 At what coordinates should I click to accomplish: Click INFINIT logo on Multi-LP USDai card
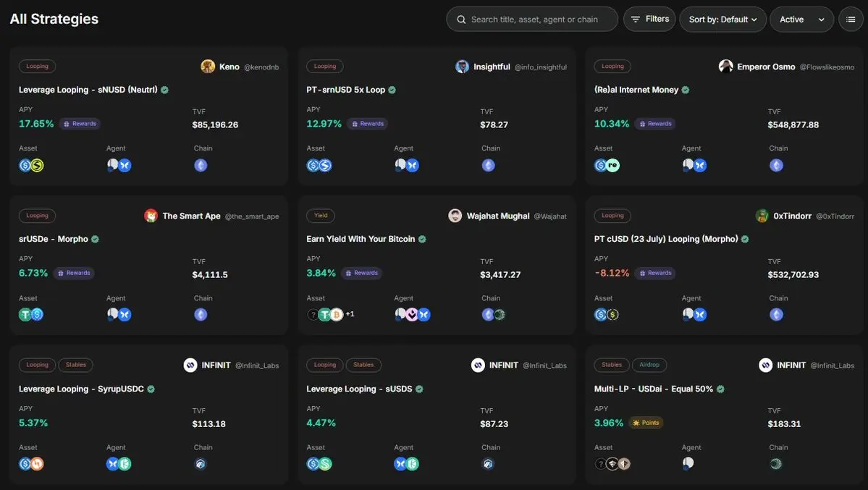[766, 366]
